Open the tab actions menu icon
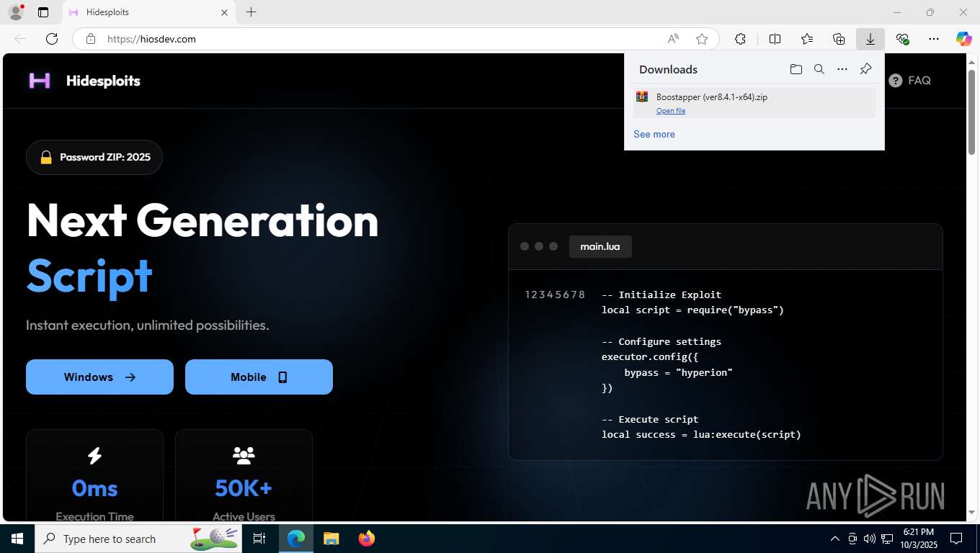The height and width of the screenshot is (553, 980). click(43, 12)
